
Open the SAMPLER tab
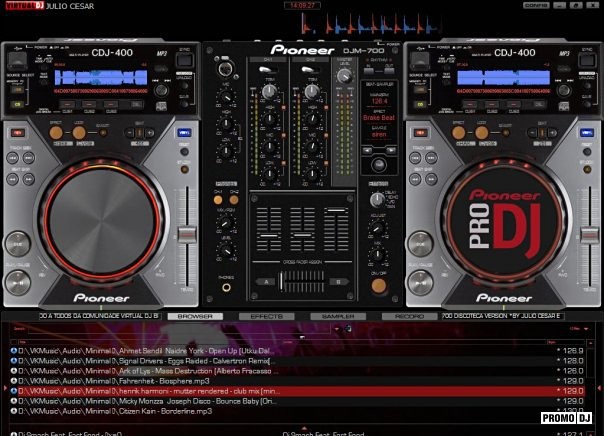[338, 316]
